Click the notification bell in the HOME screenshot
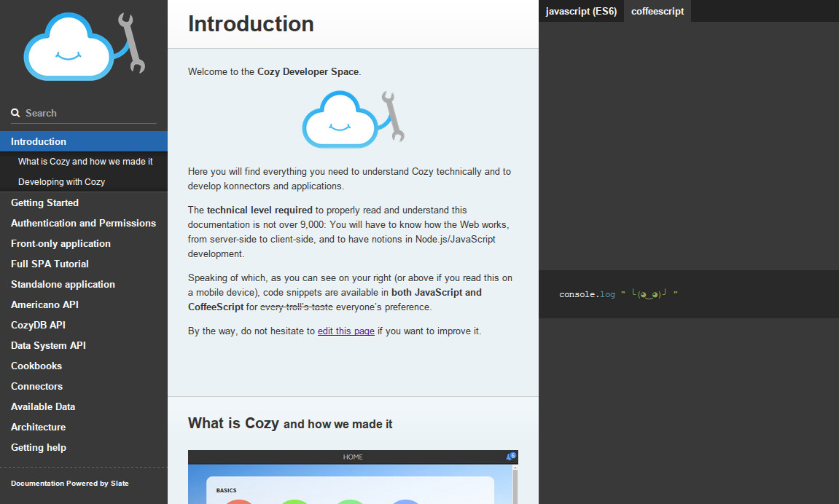Screen dimensions: 839x504 pos(510,457)
